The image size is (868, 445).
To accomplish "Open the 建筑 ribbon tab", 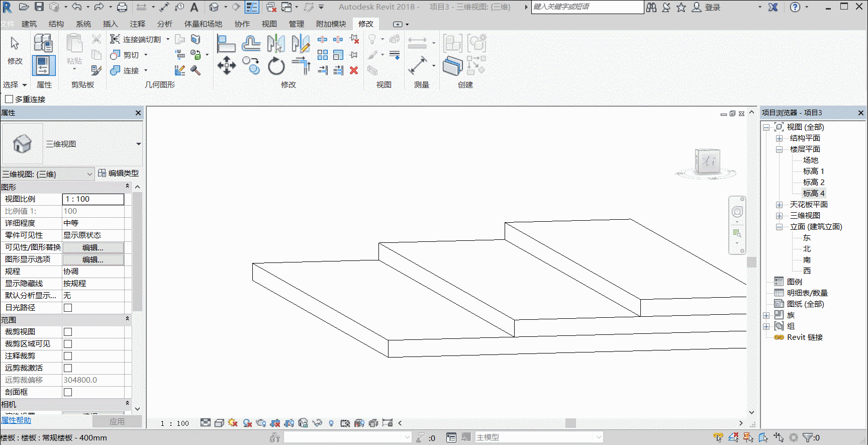I will coord(29,24).
